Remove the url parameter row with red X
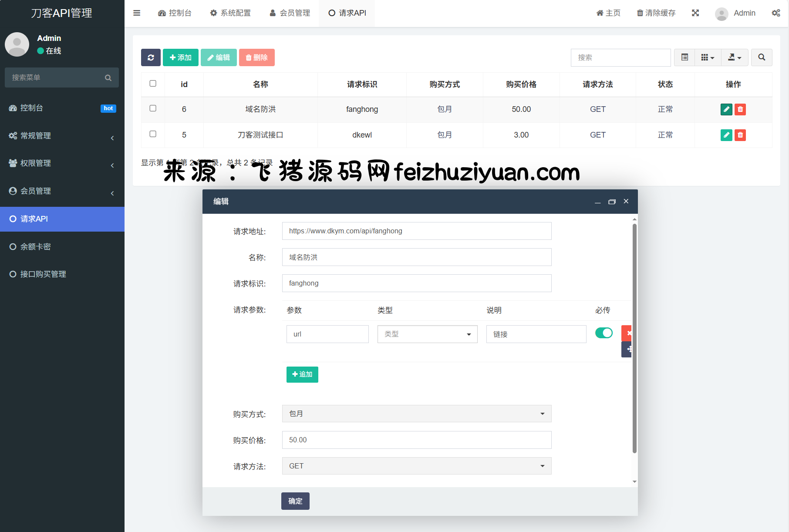The height and width of the screenshot is (532, 789). pyautogui.click(x=627, y=333)
